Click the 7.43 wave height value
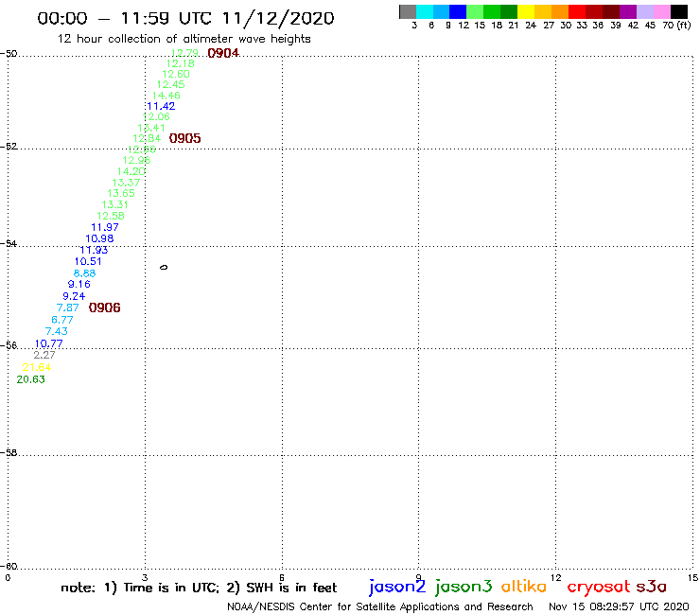Image resolution: width=700 pixels, height=615 pixels. [56, 331]
